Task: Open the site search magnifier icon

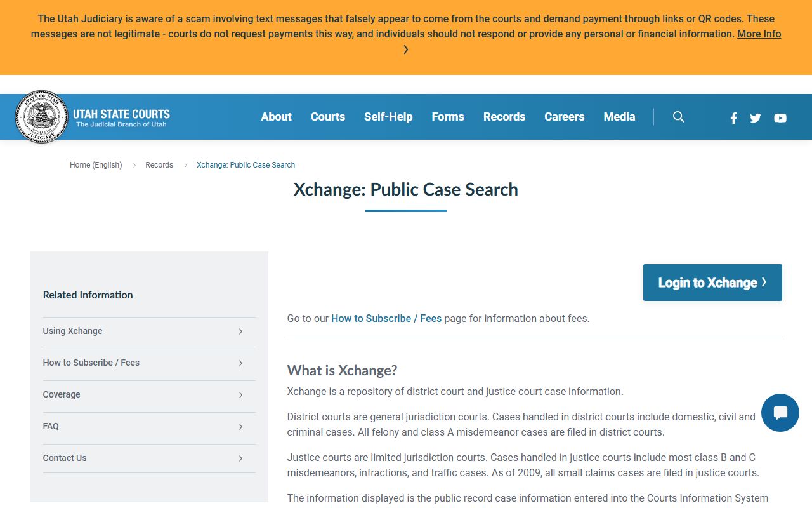Action: (679, 117)
